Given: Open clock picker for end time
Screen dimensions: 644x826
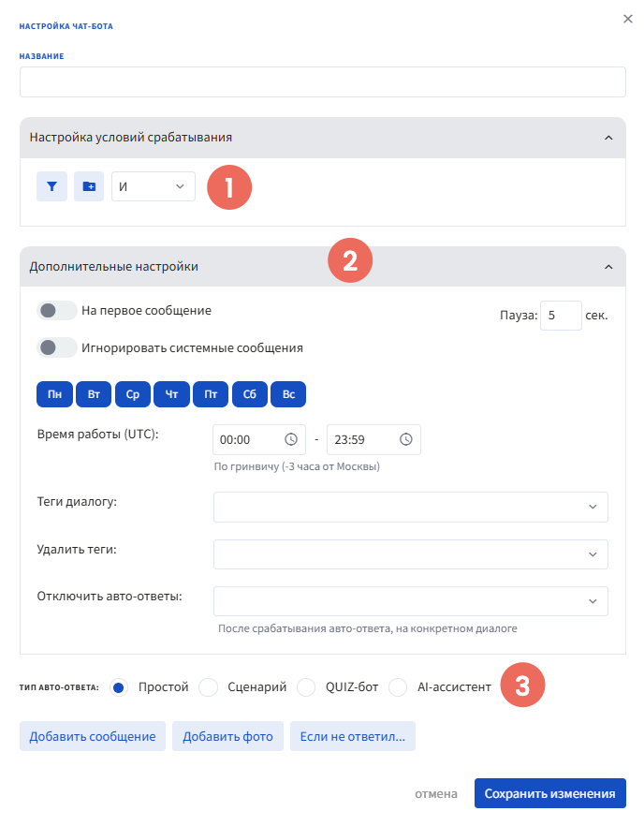Looking at the screenshot, I should [406, 439].
